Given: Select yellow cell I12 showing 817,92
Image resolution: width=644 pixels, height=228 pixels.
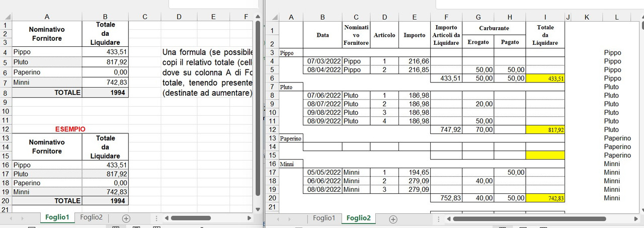Looking at the screenshot, I should point(545,129).
